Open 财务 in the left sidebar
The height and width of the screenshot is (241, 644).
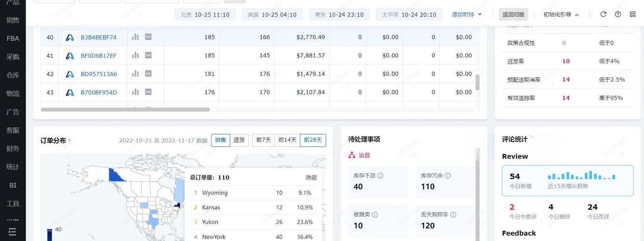click(x=13, y=148)
